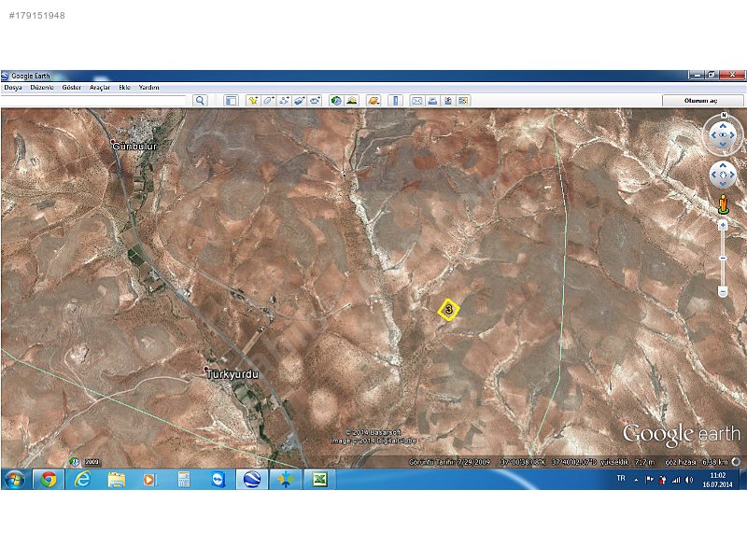Click the zoom in plus button
Viewport: 747px width, 560px height.
coord(723,225)
